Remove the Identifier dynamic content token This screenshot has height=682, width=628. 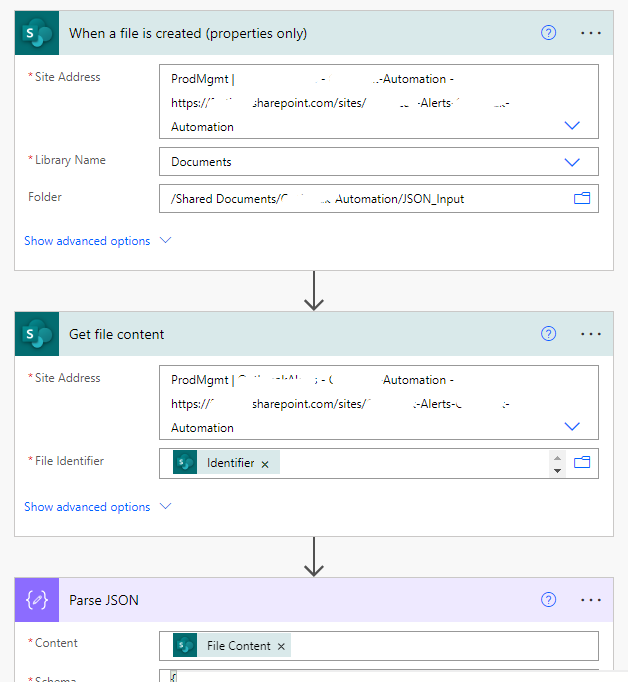(x=265, y=464)
